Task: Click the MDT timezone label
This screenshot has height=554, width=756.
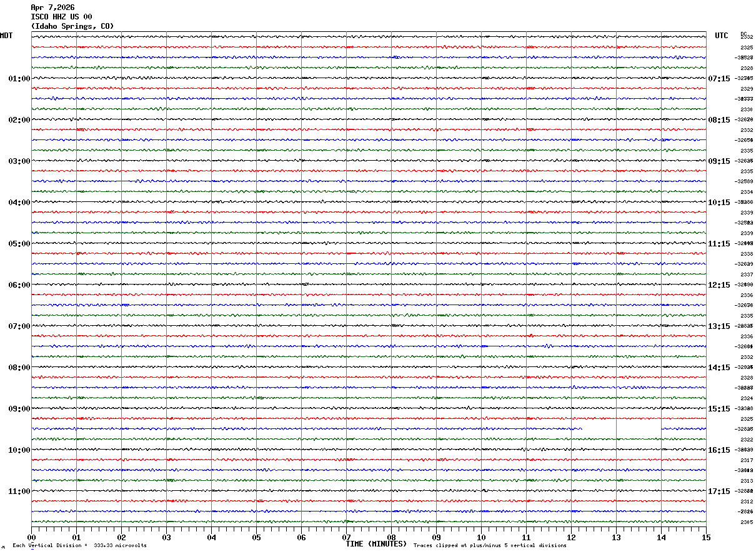Action: (x=6, y=36)
